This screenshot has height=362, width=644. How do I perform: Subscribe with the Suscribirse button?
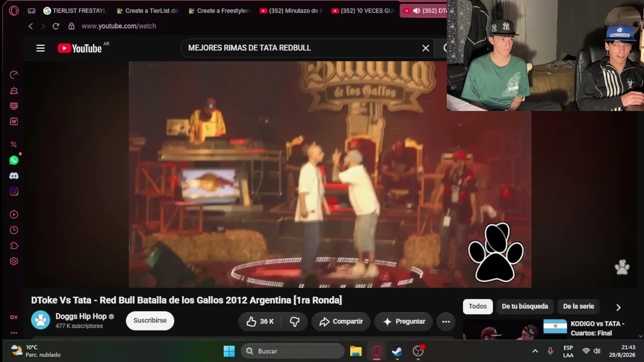(x=150, y=321)
